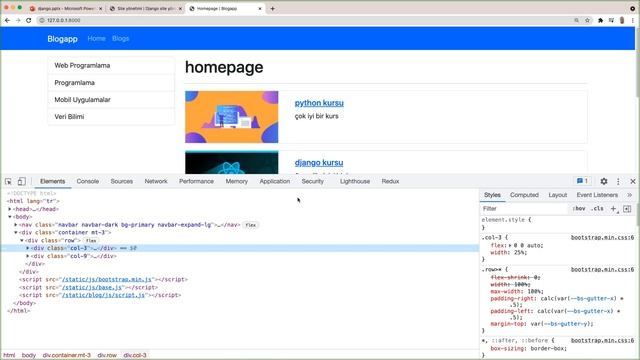Screen dimensions: 640x360
Task: Bookmark this page with the star icon
Action: click(587, 20)
